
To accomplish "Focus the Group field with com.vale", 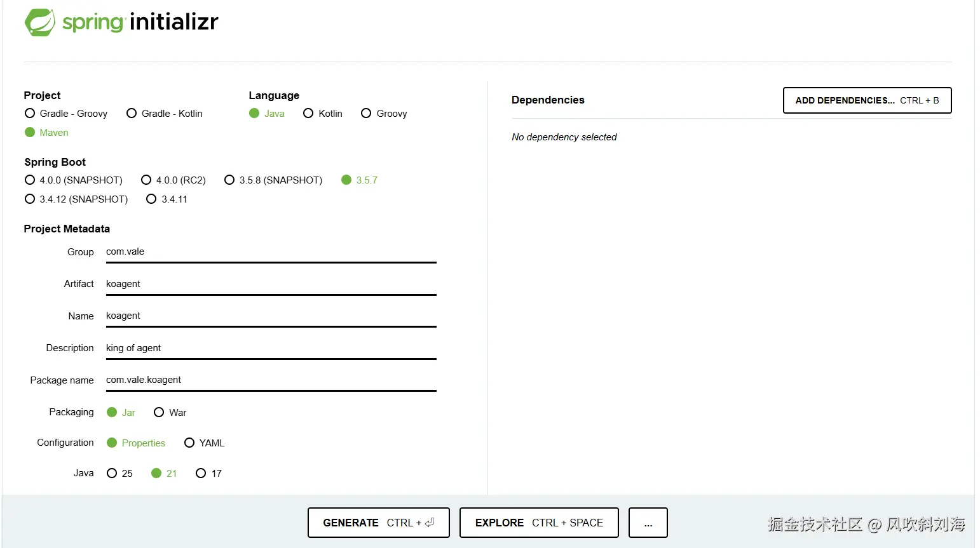I will [x=271, y=252].
